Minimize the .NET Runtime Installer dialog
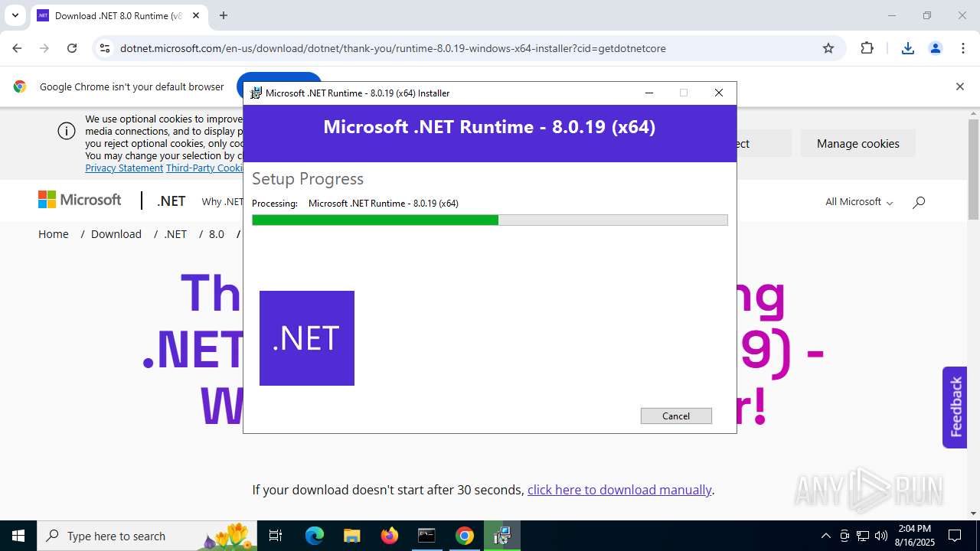 coord(649,93)
